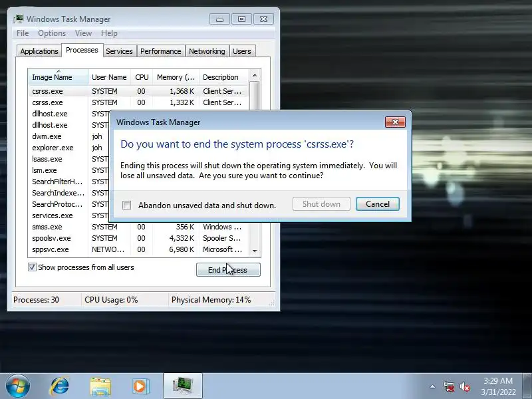
Task: Switch to the Services tab
Action: pos(119,51)
